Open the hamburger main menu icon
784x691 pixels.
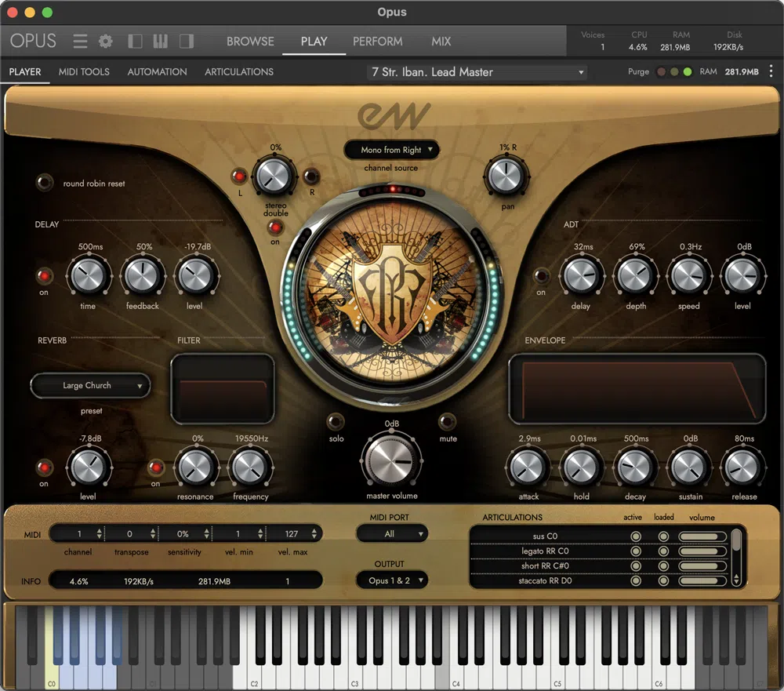pyautogui.click(x=80, y=41)
